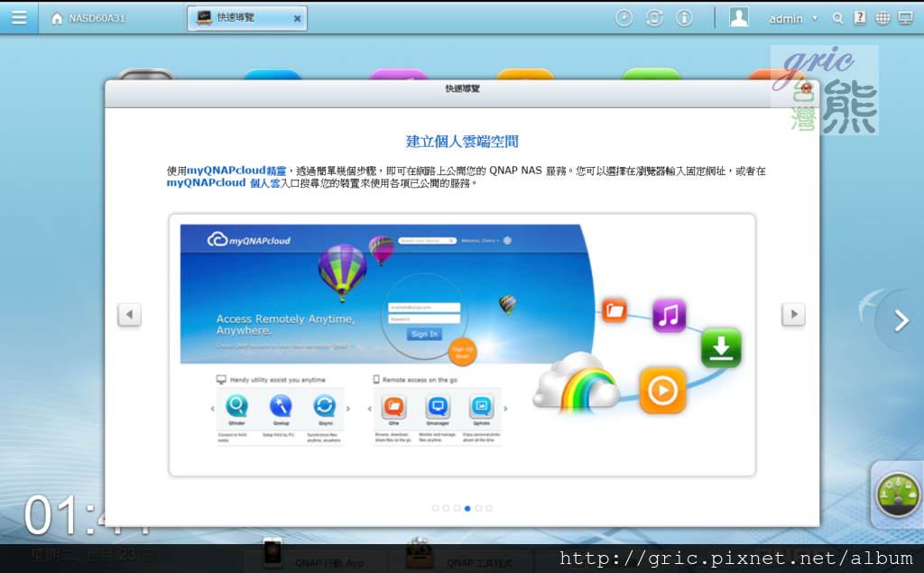Screen dimensions: 924x573
Task: Select the fourth active slide dot
Action: tap(467, 508)
